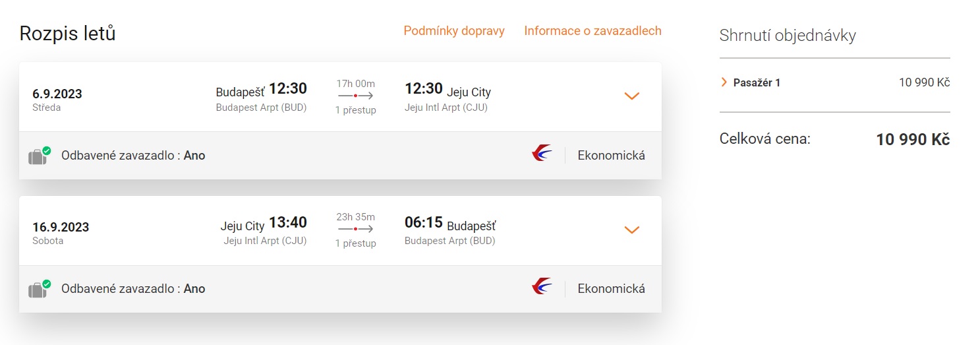The height and width of the screenshot is (345, 980).
Task: Open the Informace o zavazadlech link
Action: point(592,31)
